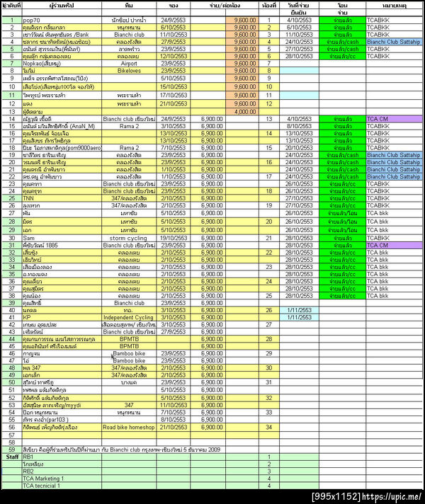Screen dimensions: 425x504
Task: Click the 9,600.00 amount in pop70's row
Action: [242, 20]
